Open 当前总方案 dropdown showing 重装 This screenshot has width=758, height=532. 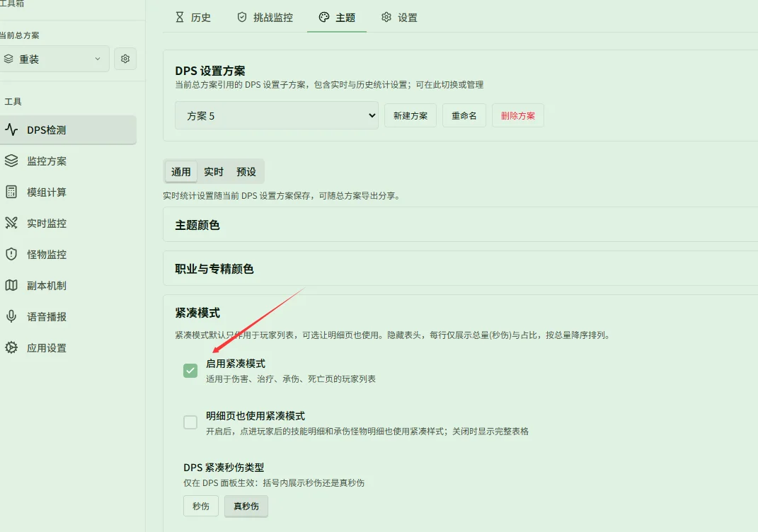[x=53, y=59]
